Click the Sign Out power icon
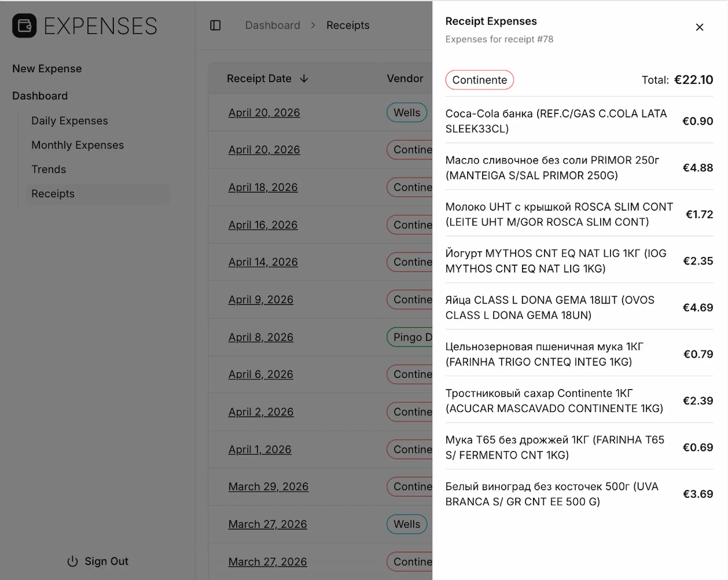Image resolution: width=728 pixels, height=580 pixels. [72, 561]
